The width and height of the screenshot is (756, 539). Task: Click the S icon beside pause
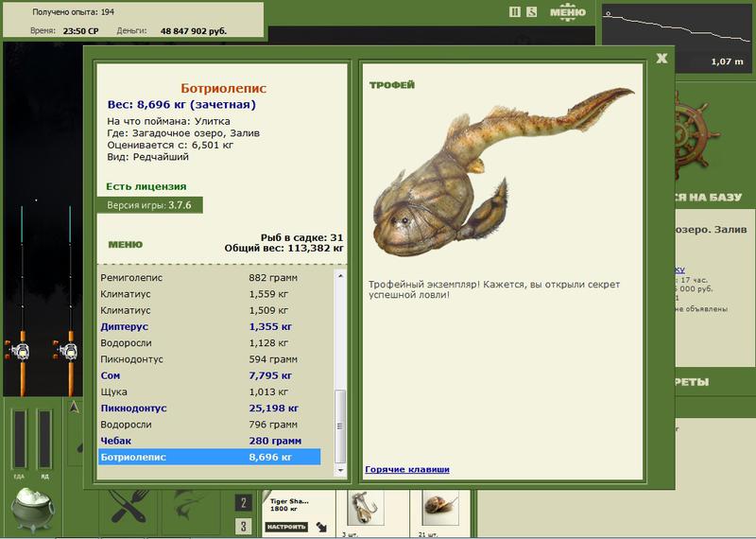[532, 12]
